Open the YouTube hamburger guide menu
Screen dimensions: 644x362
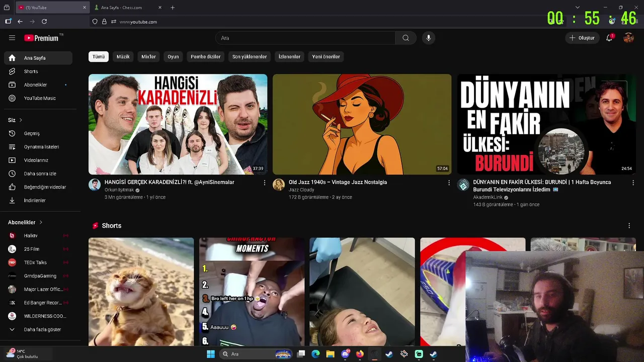point(12,38)
